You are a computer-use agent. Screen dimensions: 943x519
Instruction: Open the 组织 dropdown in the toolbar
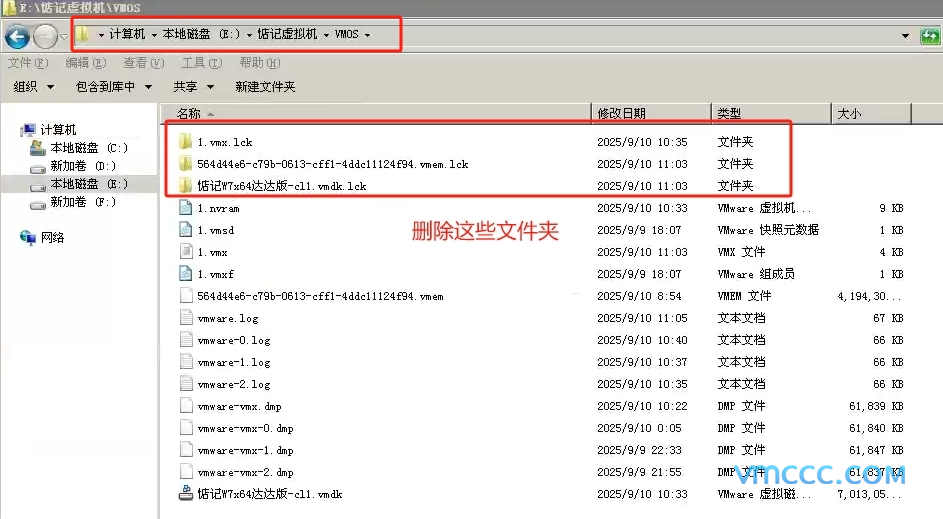coord(33,87)
